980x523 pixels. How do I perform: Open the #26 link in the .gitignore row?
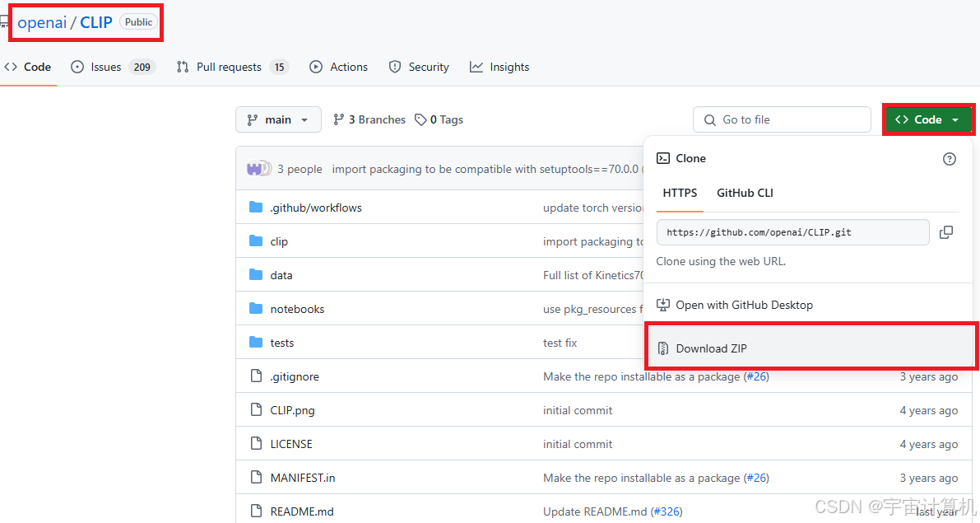click(x=756, y=376)
